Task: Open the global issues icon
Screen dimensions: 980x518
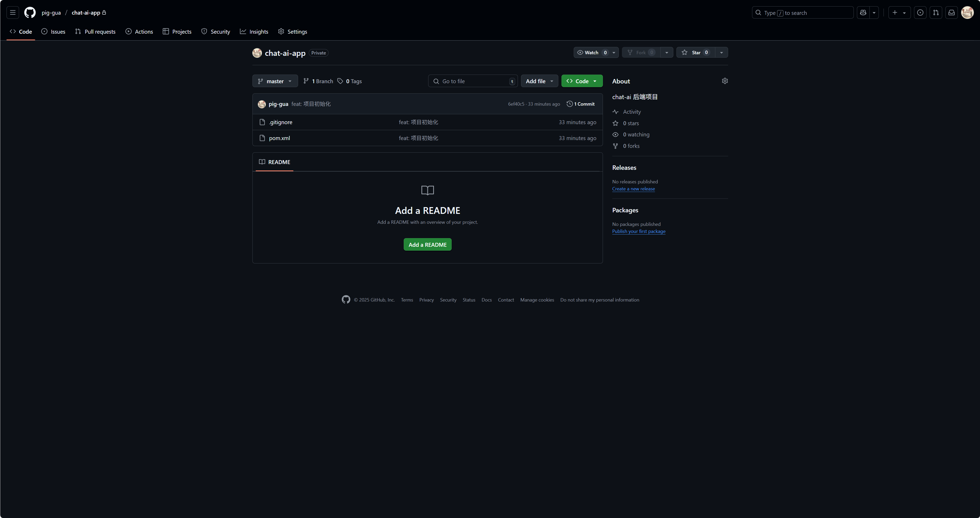Action: coord(920,13)
